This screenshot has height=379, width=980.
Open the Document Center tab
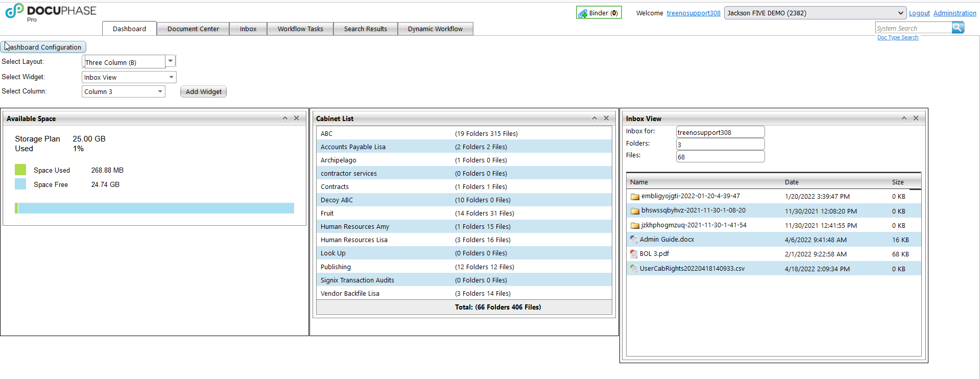pyautogui.click(x=193, y=29)
